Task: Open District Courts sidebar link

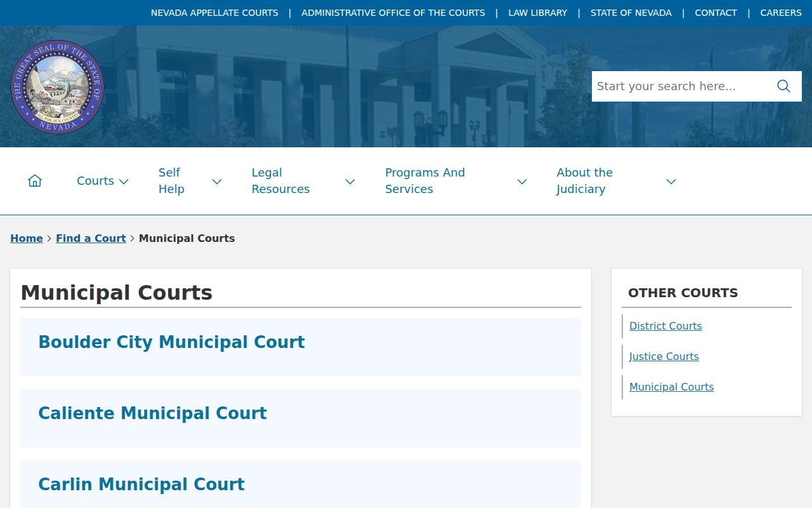Action: pyautogui.click(x=665, y=326)
